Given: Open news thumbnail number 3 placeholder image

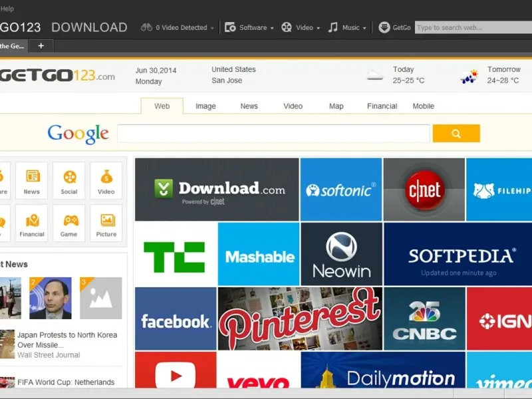Looking at the screenshot, I should tap(101, 298).
